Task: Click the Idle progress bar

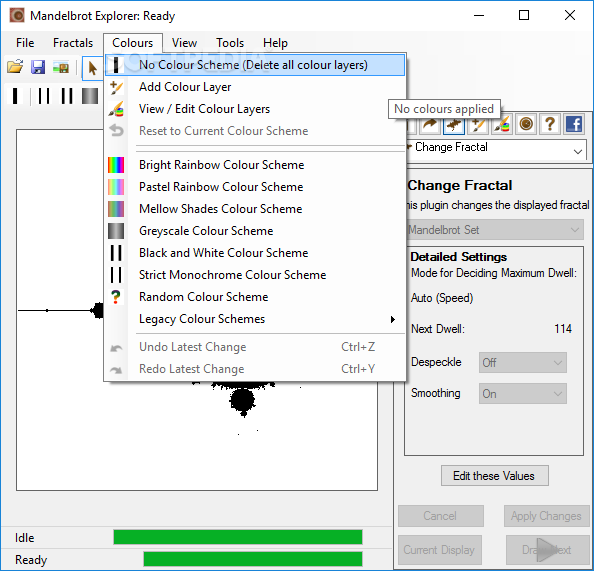Action: (x=238, y=537)
